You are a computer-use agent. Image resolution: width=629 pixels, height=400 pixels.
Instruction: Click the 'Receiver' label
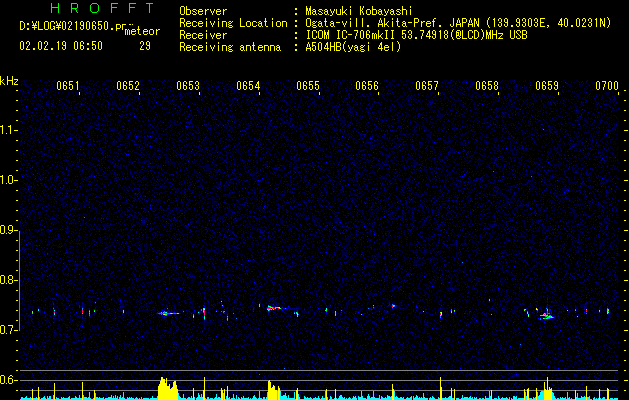(x=203, y=35)
